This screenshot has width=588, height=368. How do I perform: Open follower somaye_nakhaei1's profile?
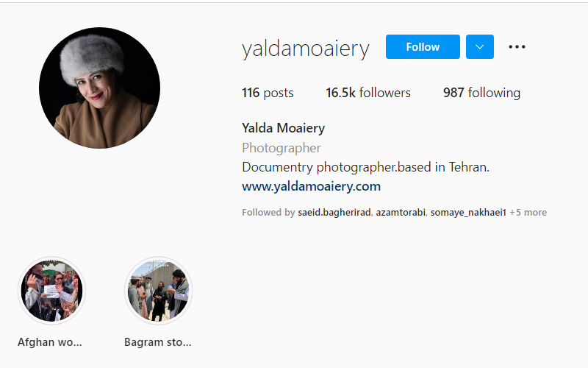tap(468, 213)
